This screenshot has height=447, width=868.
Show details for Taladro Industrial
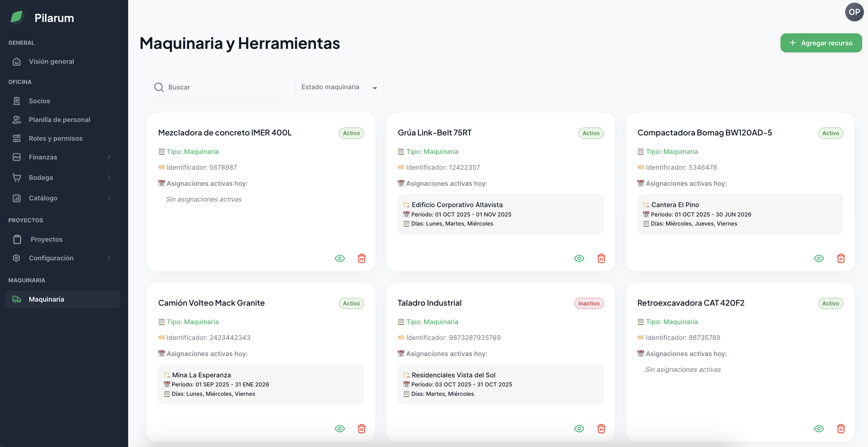579,429
